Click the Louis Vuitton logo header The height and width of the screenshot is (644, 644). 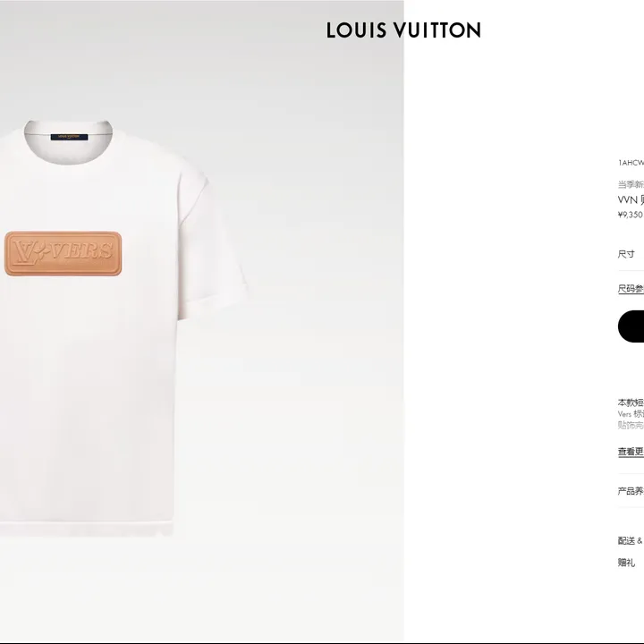(403, 30)
